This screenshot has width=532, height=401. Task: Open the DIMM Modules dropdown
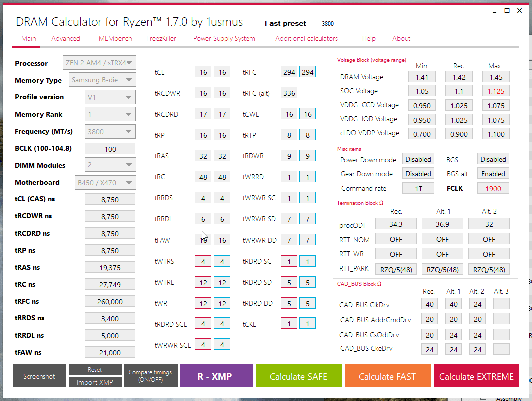(x=110, y=165)
